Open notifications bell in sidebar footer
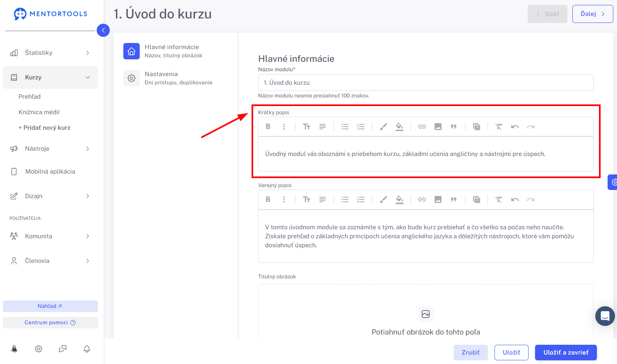Screen dimensions: 617x364 click(x=87, y=349)
